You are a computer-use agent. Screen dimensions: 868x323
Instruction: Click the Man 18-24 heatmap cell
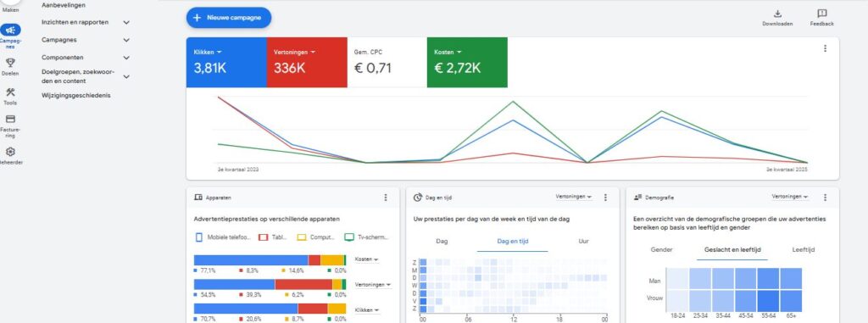(x=677, y=279)
